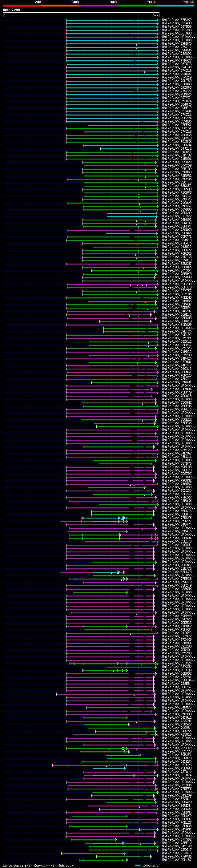Select hit UniRef100_Q53WK4
The image size is (197, 868).
click(x=177, y=101)
